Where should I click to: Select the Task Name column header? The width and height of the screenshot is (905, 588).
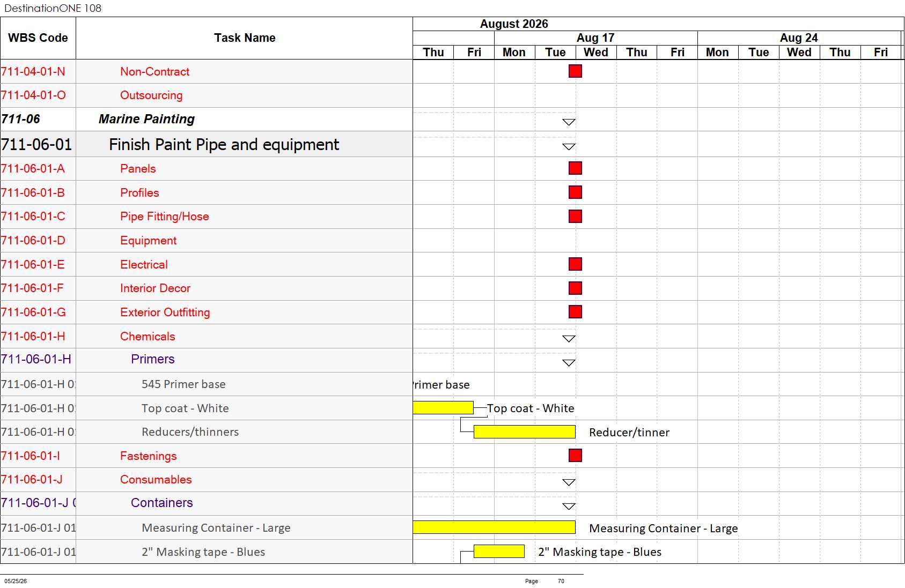245,38
